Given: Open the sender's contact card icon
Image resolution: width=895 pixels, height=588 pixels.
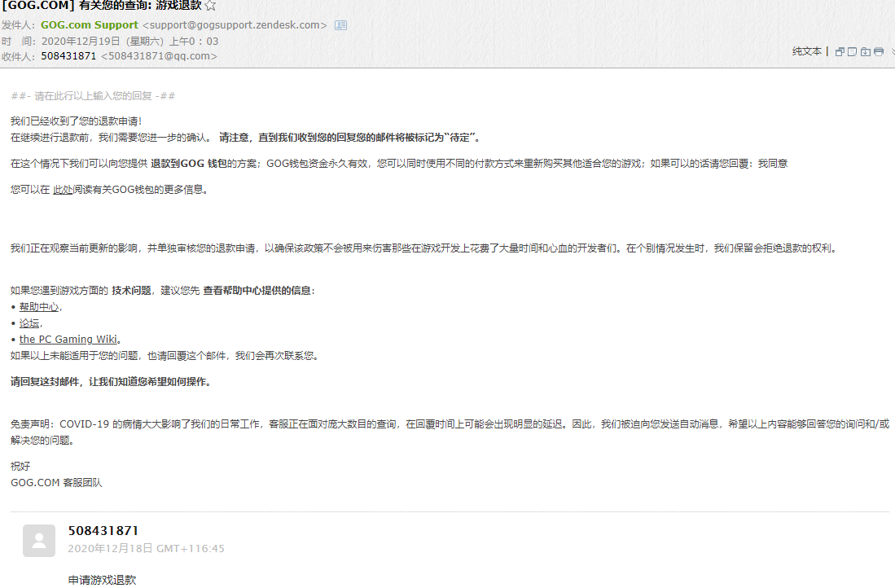Looking at the screenshot, I should point(340,25).
